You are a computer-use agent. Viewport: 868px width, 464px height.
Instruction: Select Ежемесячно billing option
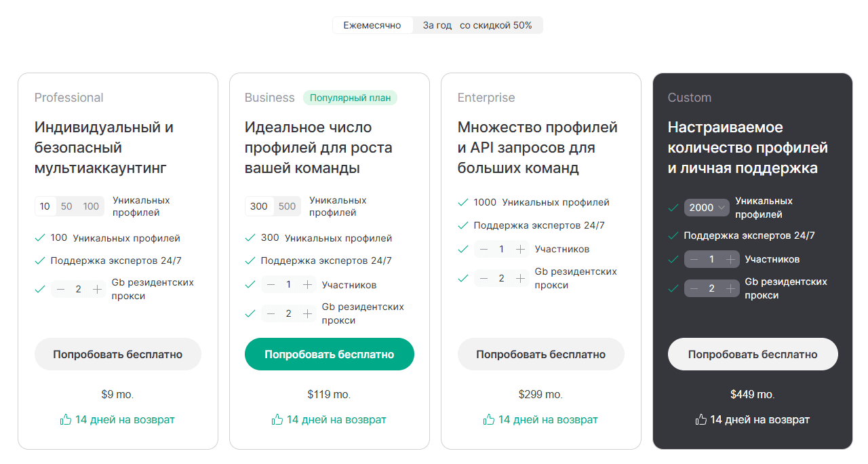(x=372, y=24)
